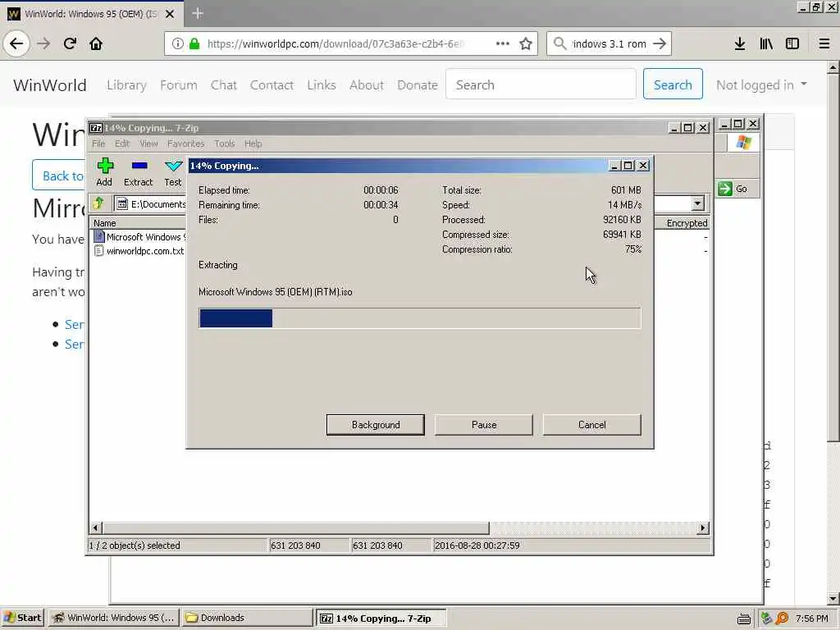
Task: Open Firefox library icon
Action: 766,43
